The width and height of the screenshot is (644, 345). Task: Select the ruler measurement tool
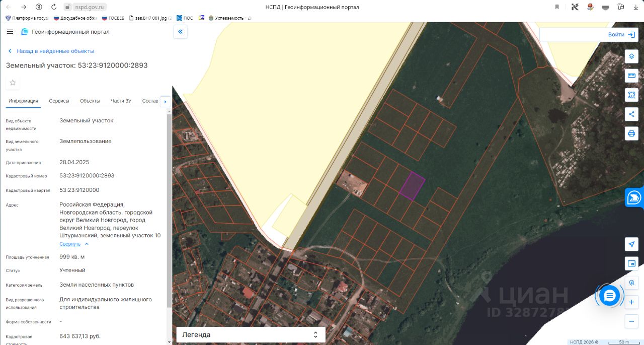tap(631, 76)
